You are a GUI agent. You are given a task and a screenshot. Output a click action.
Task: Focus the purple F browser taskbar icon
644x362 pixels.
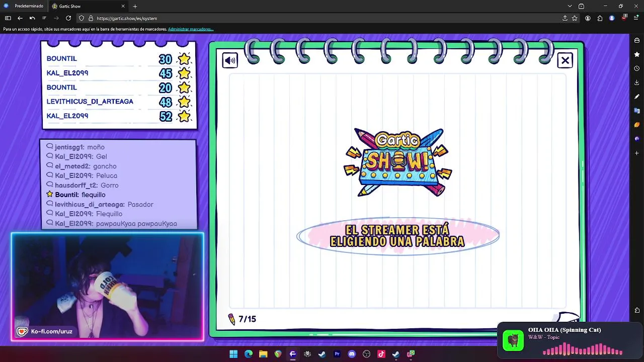(293, 354)
